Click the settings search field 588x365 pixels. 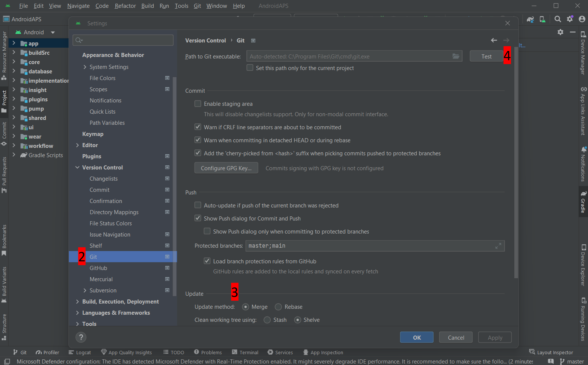pos(123,40)
